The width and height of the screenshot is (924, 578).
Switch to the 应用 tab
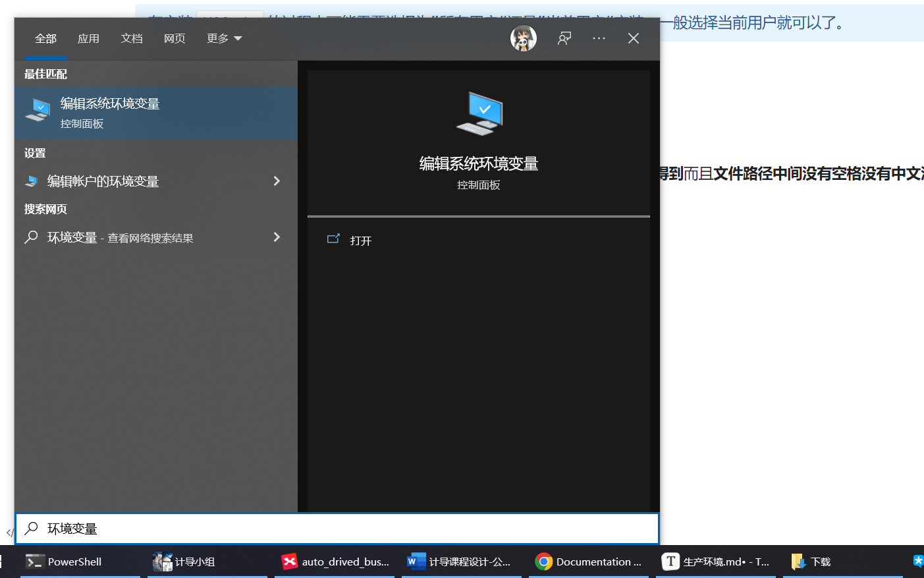pyautogui.click(x=88, y=39)
